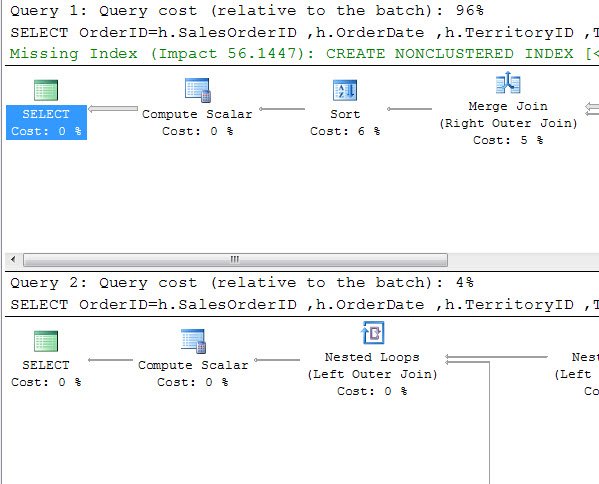Click the Query 1 SELECT statement text
This screenshot has width=599, height=484.
coord(304,32)
